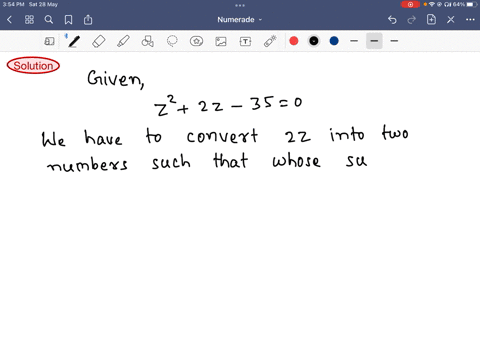Screen dimensions: 480x360
Task: Bookmark the current page
Action: 68,20
